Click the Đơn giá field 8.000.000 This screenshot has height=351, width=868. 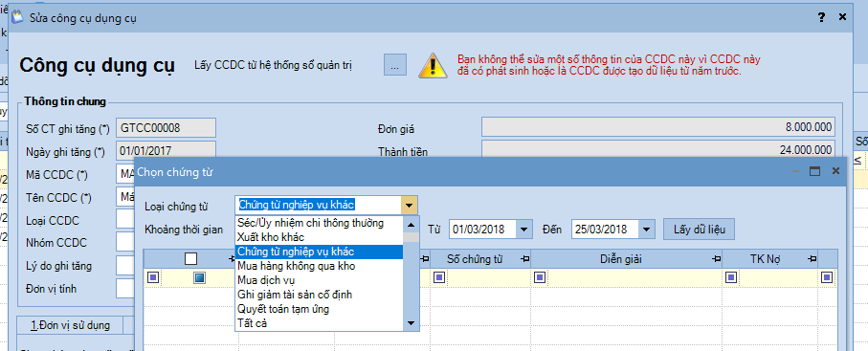pyautogui.click(x=658, y=127)
